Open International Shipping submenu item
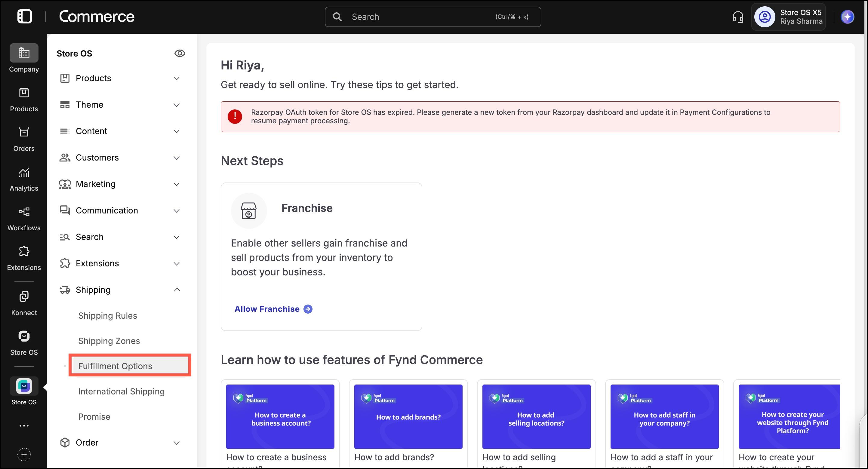 pos(121,391)
